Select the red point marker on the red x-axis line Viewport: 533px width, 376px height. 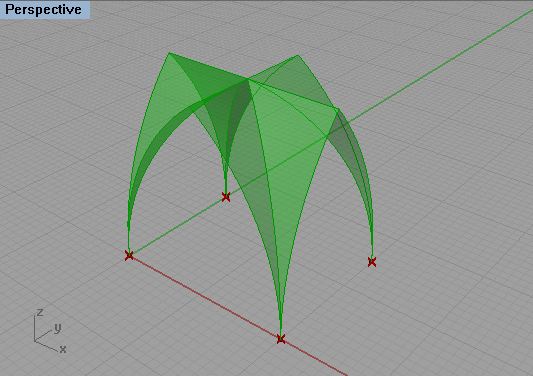pos(281,339)
